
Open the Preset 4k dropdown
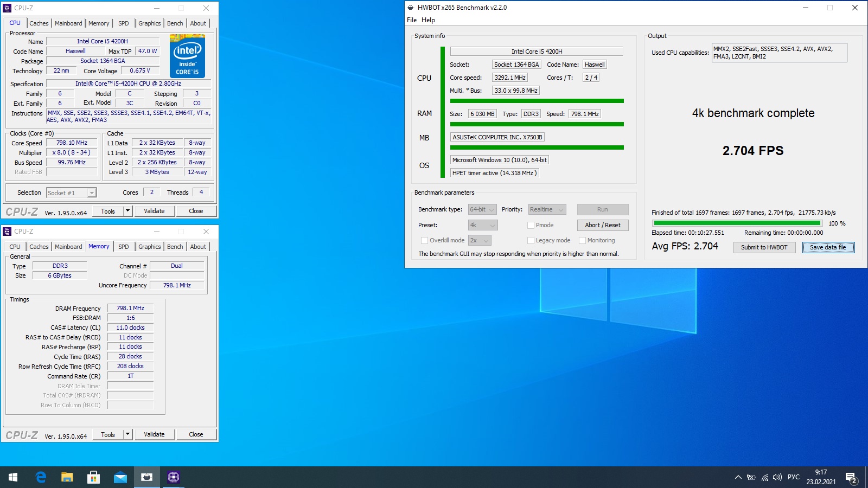483,225
